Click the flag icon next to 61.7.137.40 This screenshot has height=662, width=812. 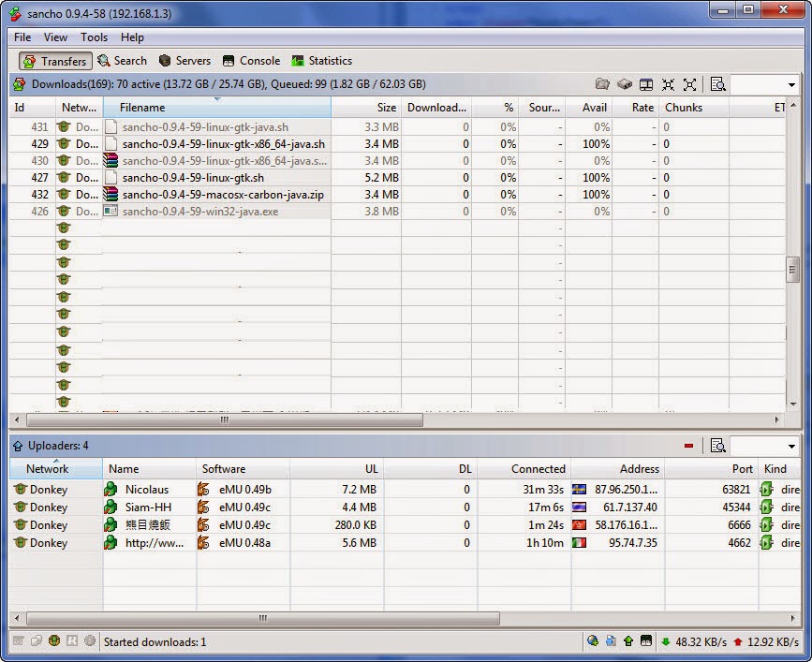(579, 507)
